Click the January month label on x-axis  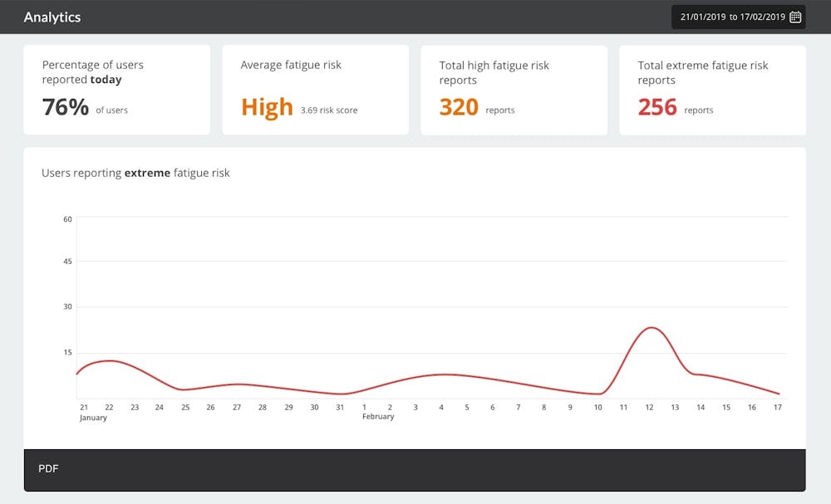point(93,418)
